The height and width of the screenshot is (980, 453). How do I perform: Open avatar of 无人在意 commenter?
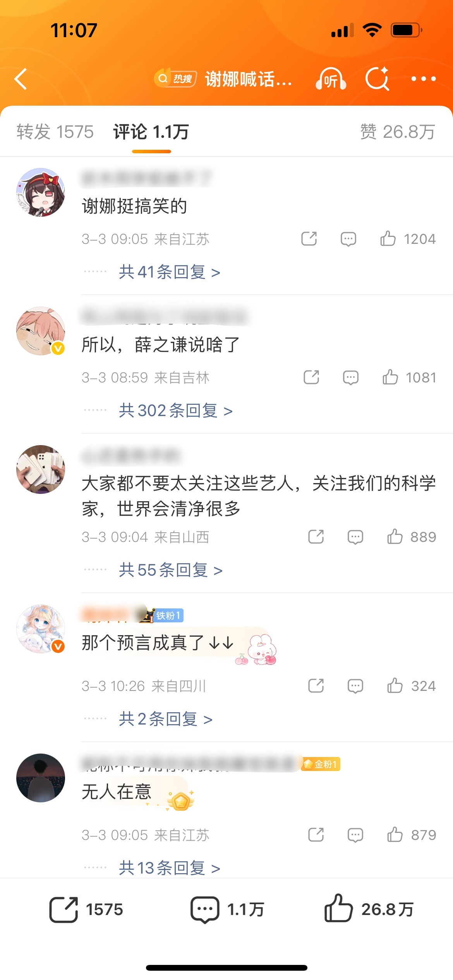41,778
